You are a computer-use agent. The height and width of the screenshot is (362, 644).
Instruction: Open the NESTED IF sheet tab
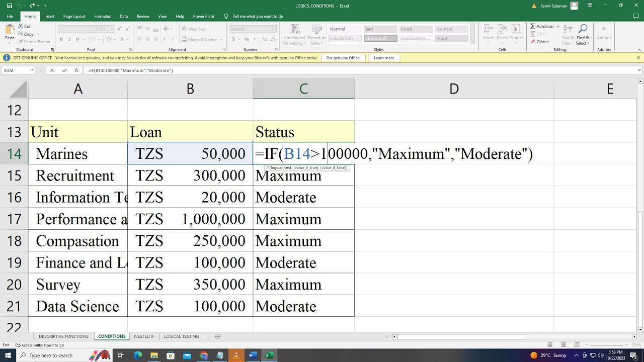144,336
